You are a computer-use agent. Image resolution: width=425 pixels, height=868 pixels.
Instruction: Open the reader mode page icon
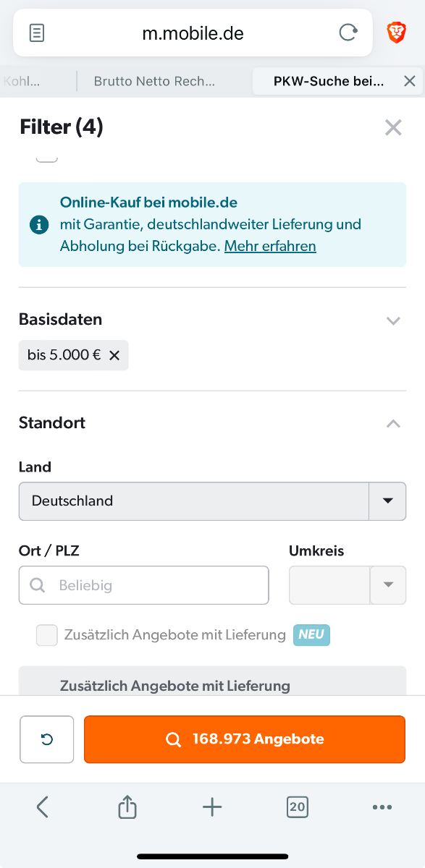37,33
